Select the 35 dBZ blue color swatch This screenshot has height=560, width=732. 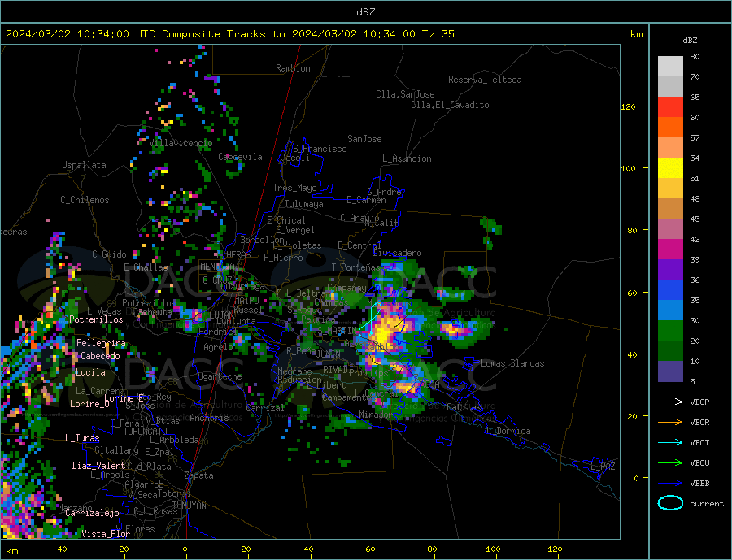[x=670, y=310]
